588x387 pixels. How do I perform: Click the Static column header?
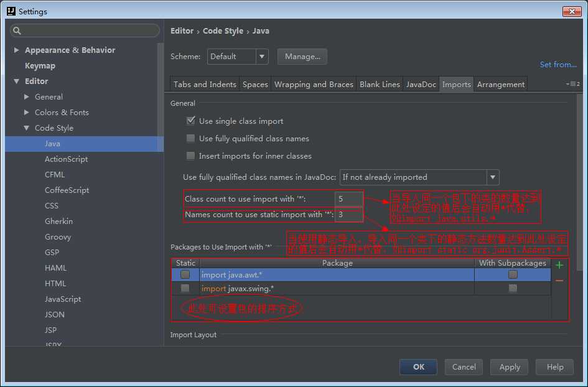[185, 263]
